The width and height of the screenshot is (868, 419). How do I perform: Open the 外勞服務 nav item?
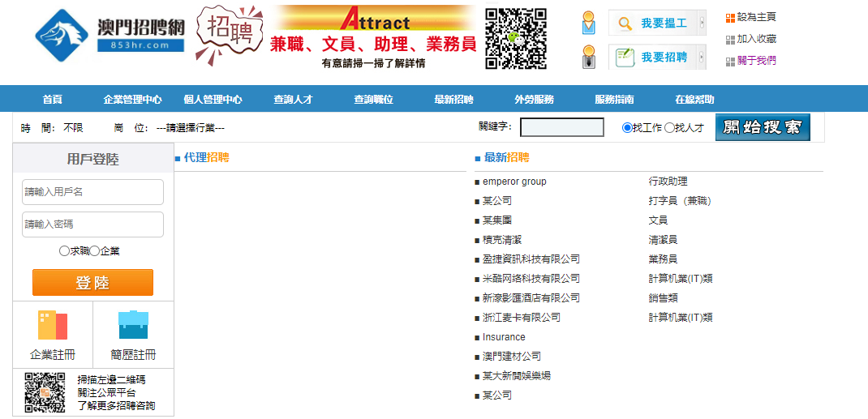(x=535, y=100)
